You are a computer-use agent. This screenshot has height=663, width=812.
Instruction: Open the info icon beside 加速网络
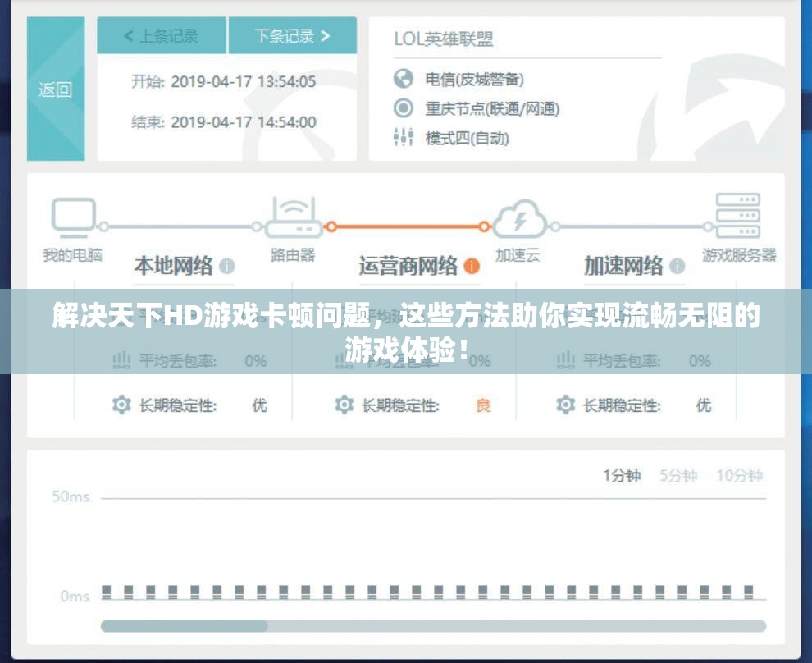[x=676, y=265]
